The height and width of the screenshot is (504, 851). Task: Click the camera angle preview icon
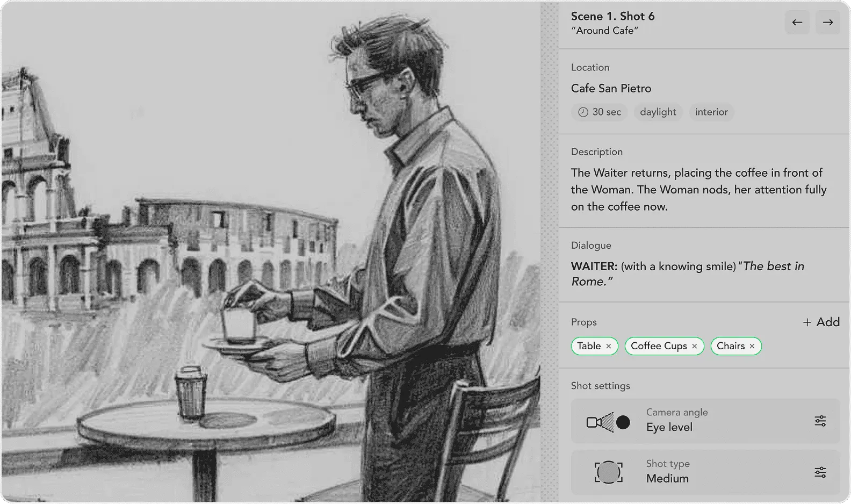tap(608, 422)
